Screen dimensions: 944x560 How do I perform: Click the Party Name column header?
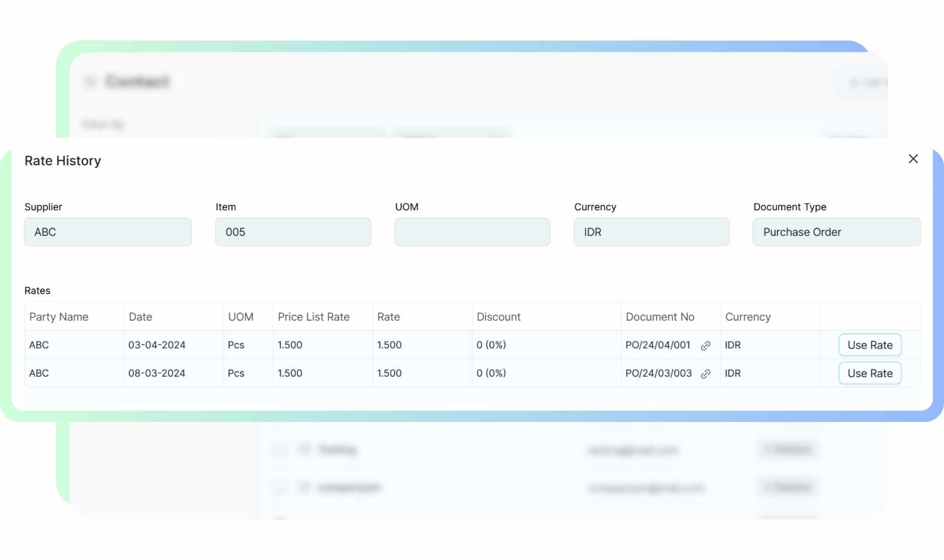coord(59,317)
